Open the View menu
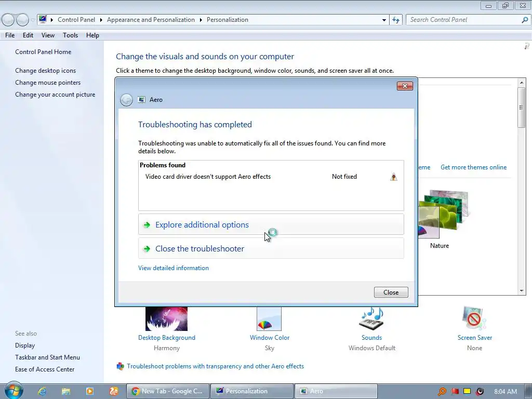Image resolution: width=532 pixels, height=399 pixels. [x=48, y=35]
